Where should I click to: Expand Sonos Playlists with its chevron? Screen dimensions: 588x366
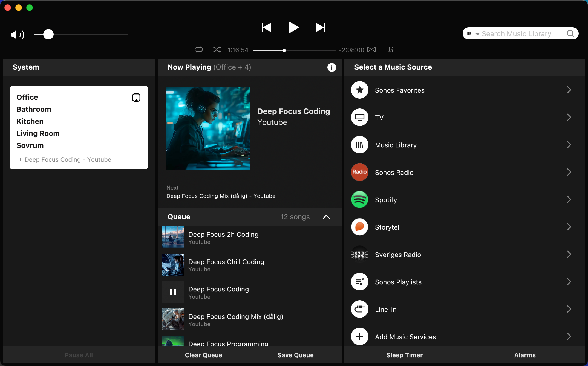tap(569, 282)
